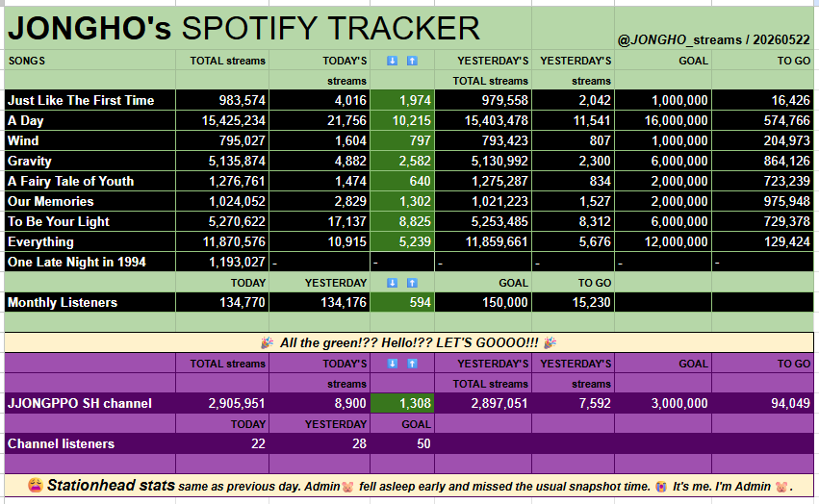Click the down arrow icon in SONGS header row
The width and height of the screenshot is (819, 504).
(x=392, y=62)
